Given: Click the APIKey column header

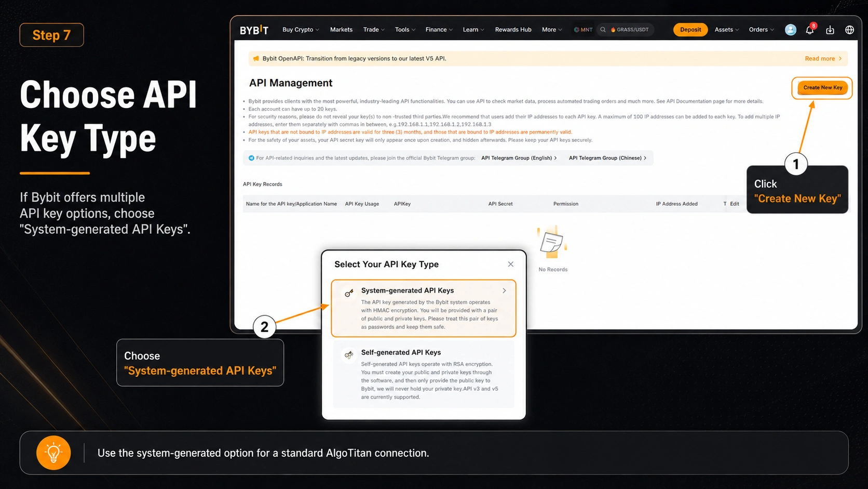Looking at the screenshot, I should click(x=402, y=204).
